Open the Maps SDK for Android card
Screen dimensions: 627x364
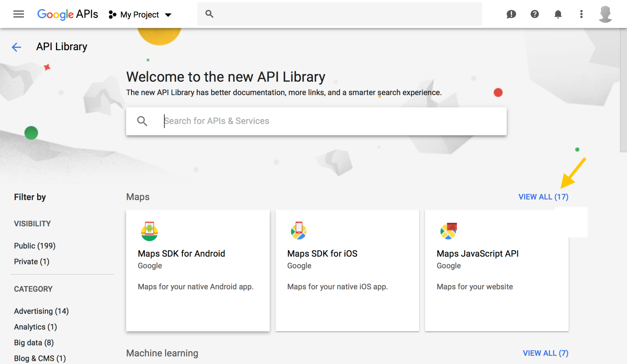coord(198,270)
